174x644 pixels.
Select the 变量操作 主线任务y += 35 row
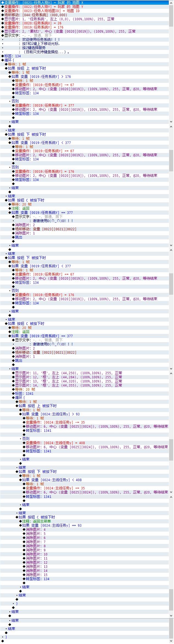coord(84,488)
